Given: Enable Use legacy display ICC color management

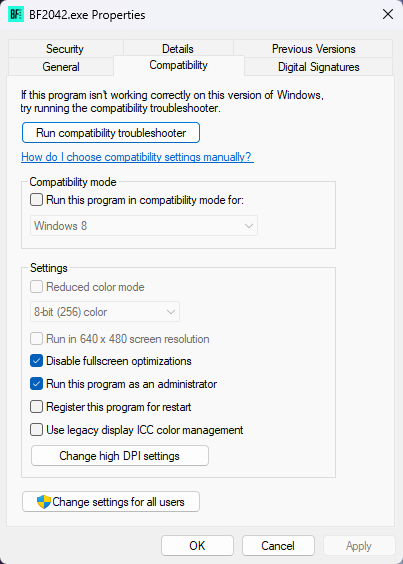Looking at the screenshot, I should [x=36, y=430].
